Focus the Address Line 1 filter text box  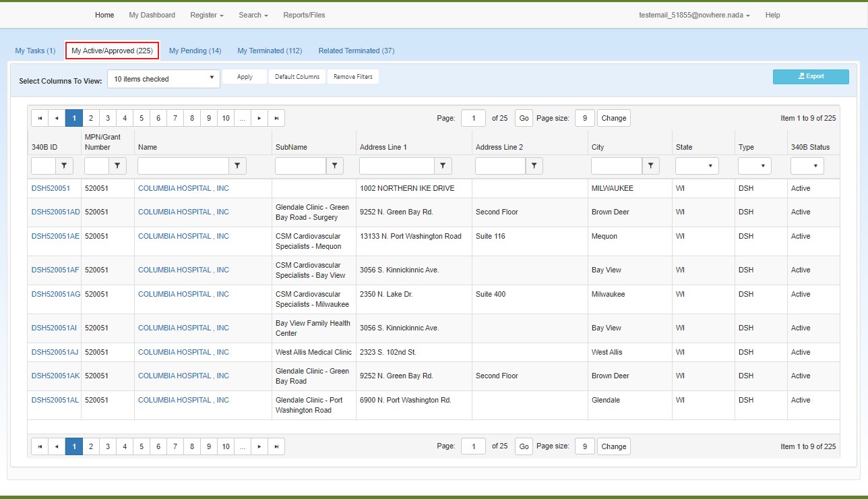[x=397, y=166]
